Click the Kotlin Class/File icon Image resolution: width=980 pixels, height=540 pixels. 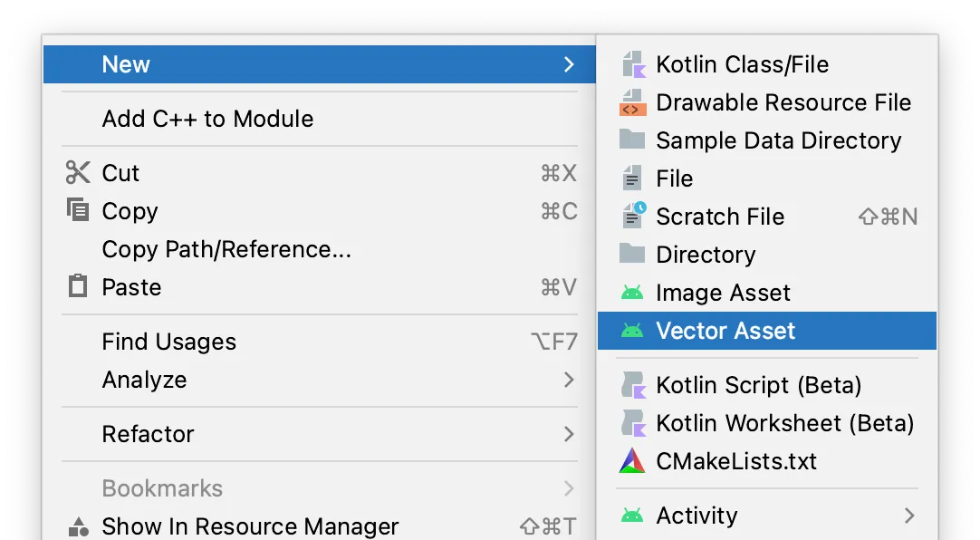pyautogui.click(x=632, y=64)
